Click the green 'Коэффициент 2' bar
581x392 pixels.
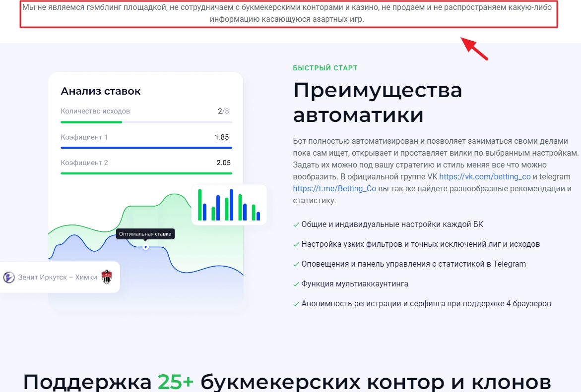(x=146, y=173)
